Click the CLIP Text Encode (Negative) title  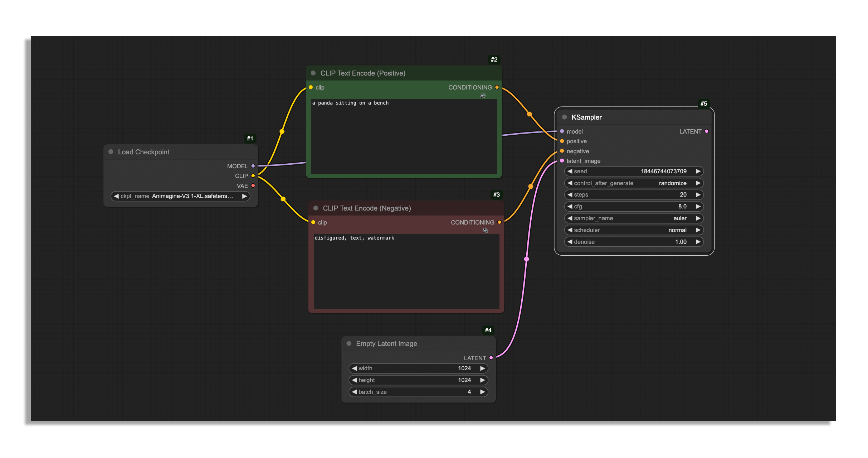[366, 208]
